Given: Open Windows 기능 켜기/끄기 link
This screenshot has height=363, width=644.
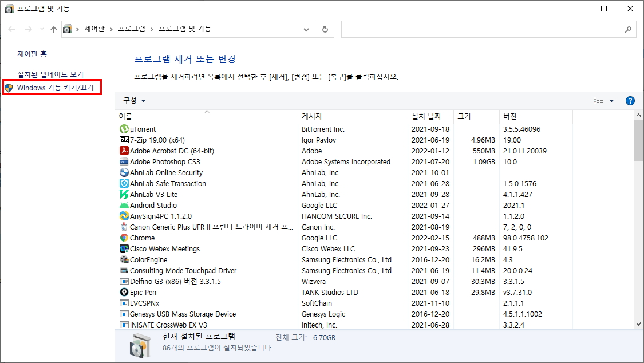Looking at the screenshot, I should coord(56,88).
